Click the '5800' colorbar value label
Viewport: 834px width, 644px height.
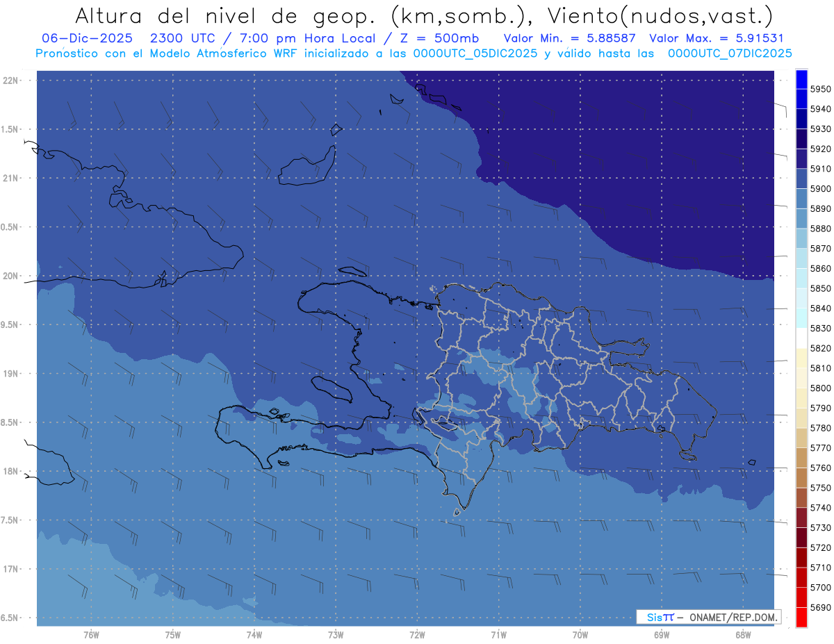tap(821, 388)
